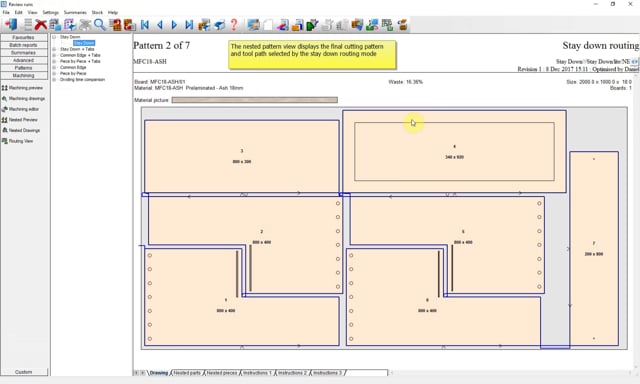Open Routing View from the sidebar
640x384 pixels.
(x=18, y=141)
